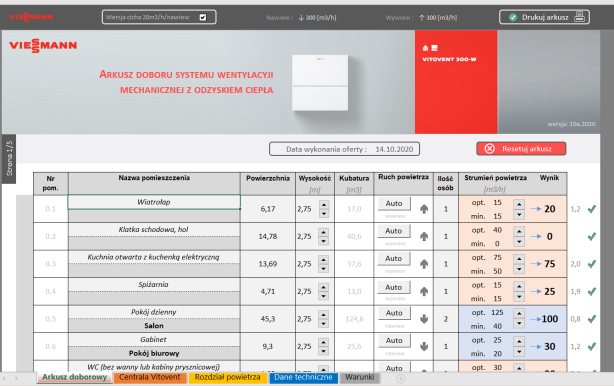The height and width of the screenshot is (386, 614).
Task: Click persons count 2 in Pokój dzienny row
Action: pyautogui.click(x=446, y=319)
